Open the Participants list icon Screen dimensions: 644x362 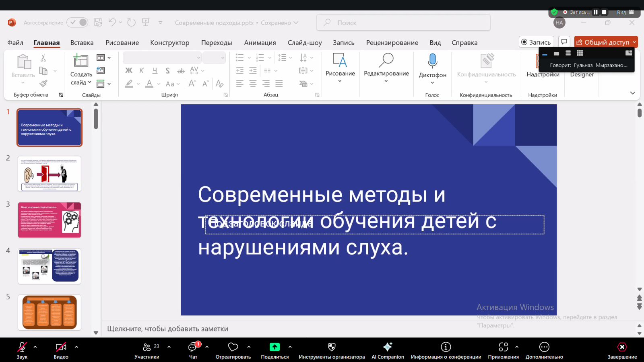tap(147, 348)
